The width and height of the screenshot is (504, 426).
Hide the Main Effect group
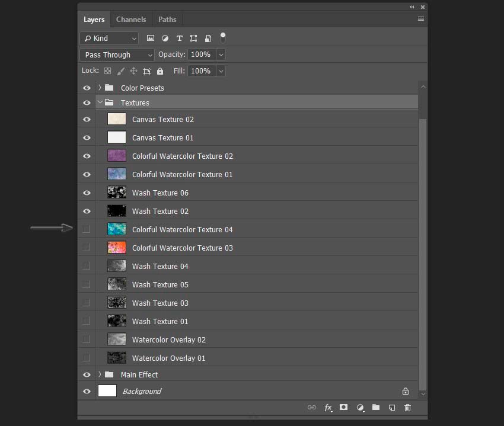[87, 374]
